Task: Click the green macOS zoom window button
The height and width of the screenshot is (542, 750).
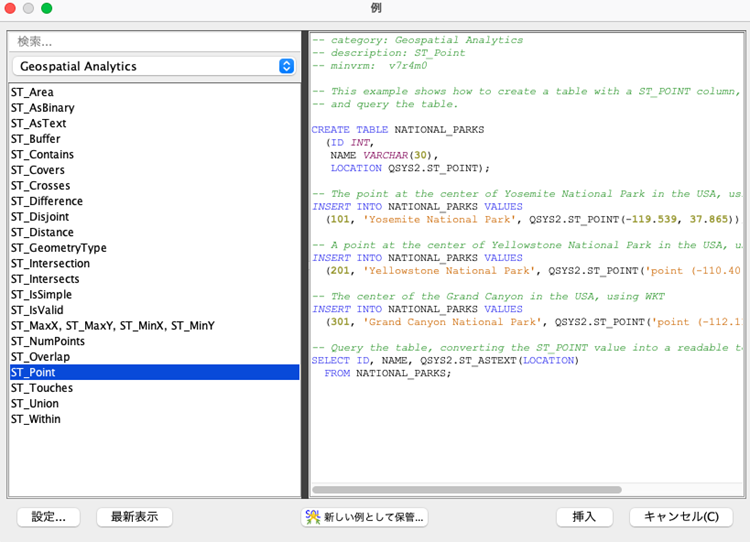Action: coord(47,8)
